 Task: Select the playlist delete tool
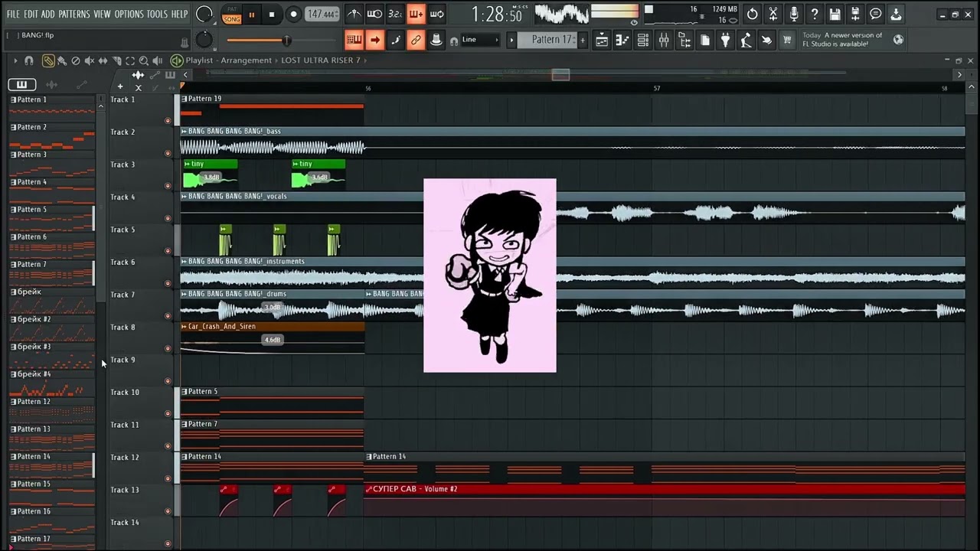click(76, 60)
